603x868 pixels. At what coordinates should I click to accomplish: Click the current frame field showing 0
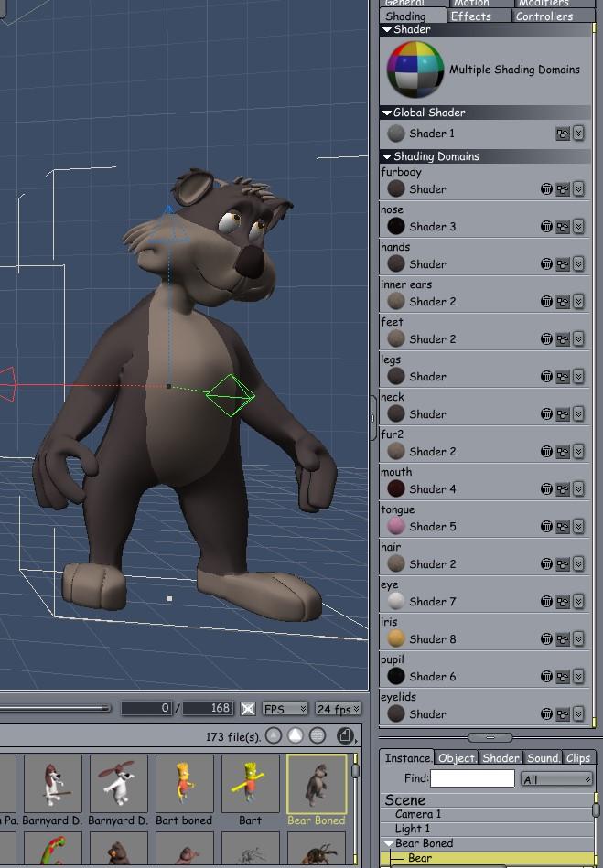pyautogui.click(x=146, y=709)
